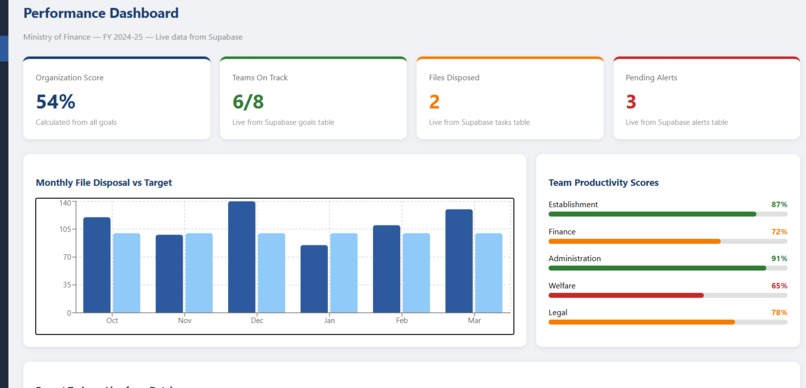Viewport: 806px width, 388px height.
Task: Click the Mar axis label
Action: pyautogui.click(x=474, y=321)
